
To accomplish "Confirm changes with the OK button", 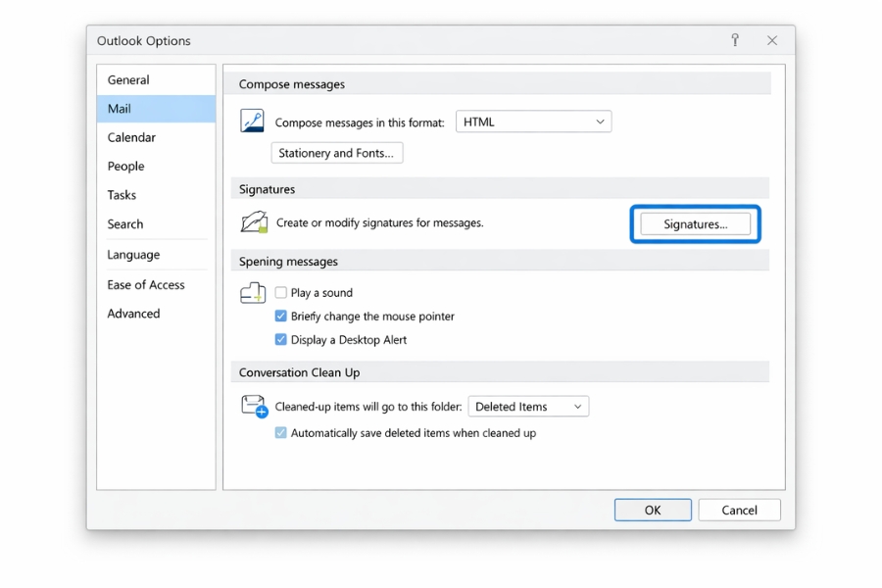I will 653,510.
